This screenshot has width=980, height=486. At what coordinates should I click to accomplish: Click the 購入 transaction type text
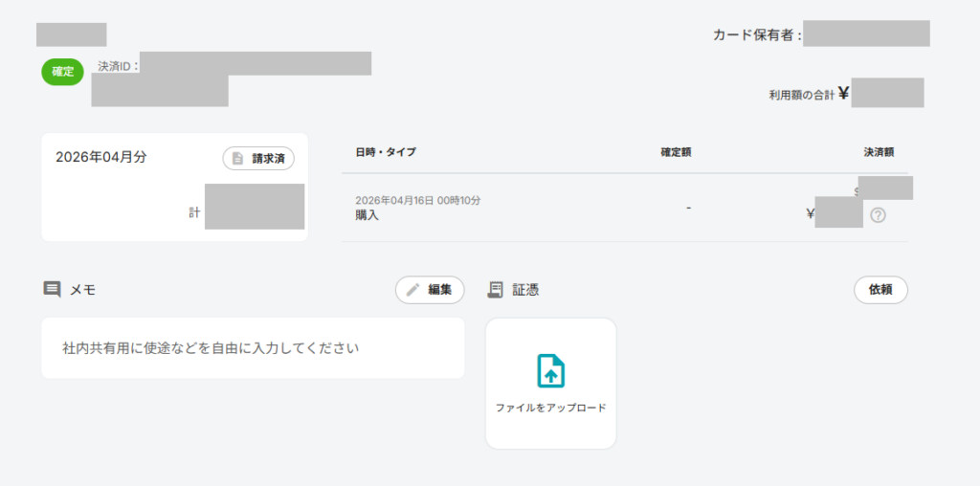(367, 215)
